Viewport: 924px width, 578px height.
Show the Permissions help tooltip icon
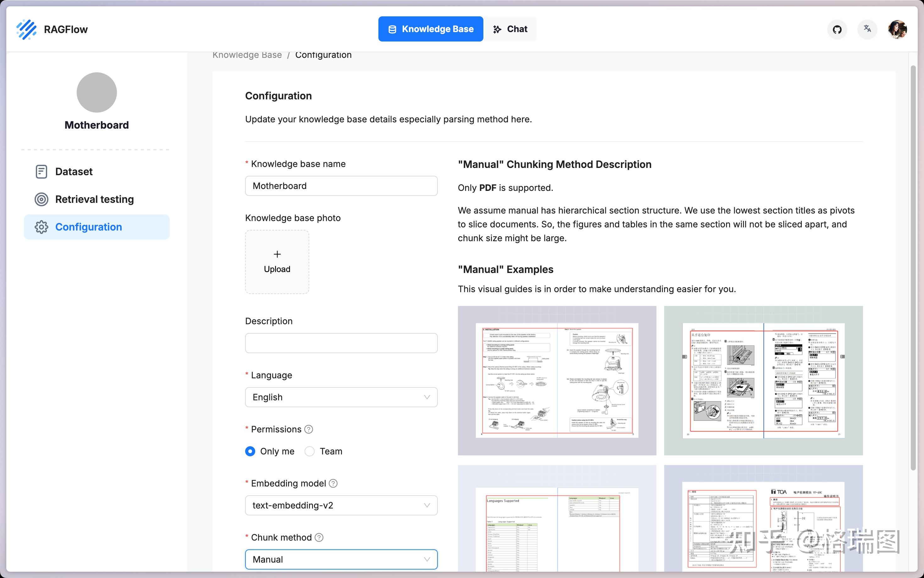309,429
